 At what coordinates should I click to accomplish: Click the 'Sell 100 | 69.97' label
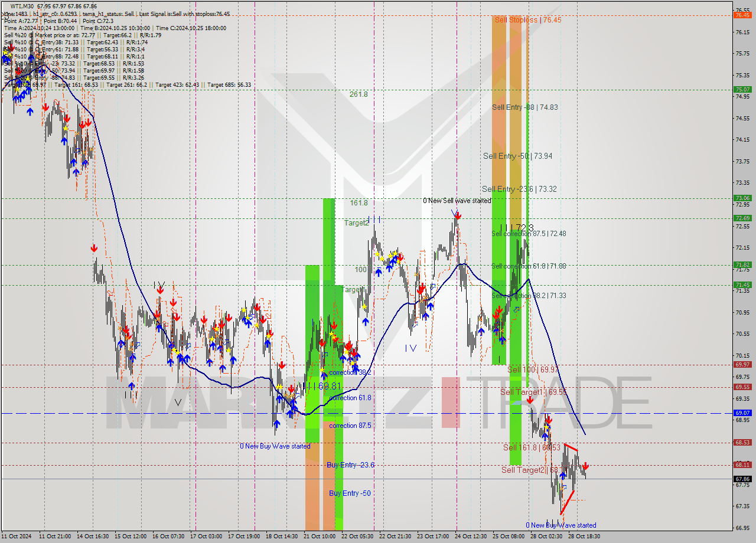point(533,369)
